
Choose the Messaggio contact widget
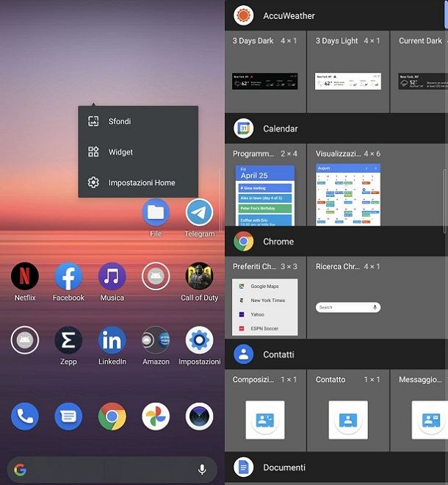click(x=419, y=411)
